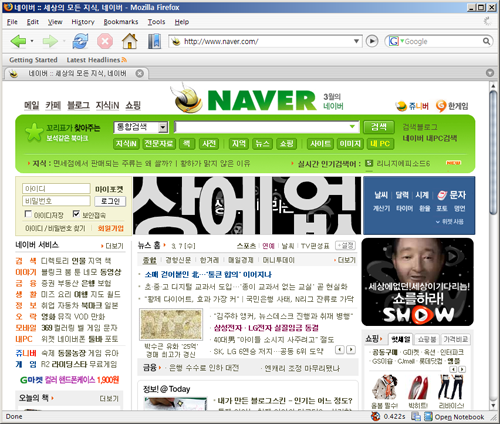Open the 블로그 link in the top navigation
Screen dimensions: 500x424
[x=79, y=106]
